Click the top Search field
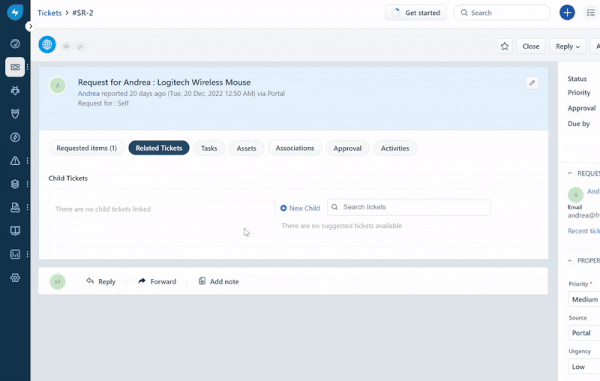 502,13
